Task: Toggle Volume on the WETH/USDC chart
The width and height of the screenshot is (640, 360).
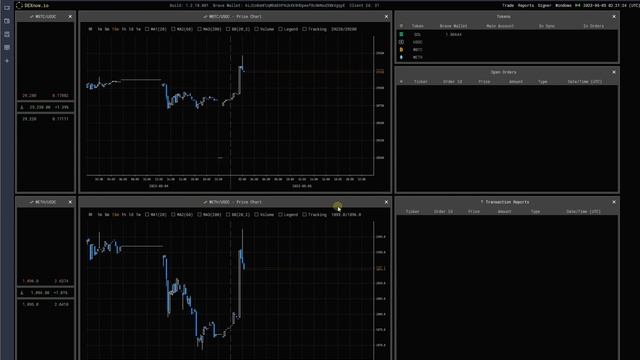Action: [x=256, y=215]
